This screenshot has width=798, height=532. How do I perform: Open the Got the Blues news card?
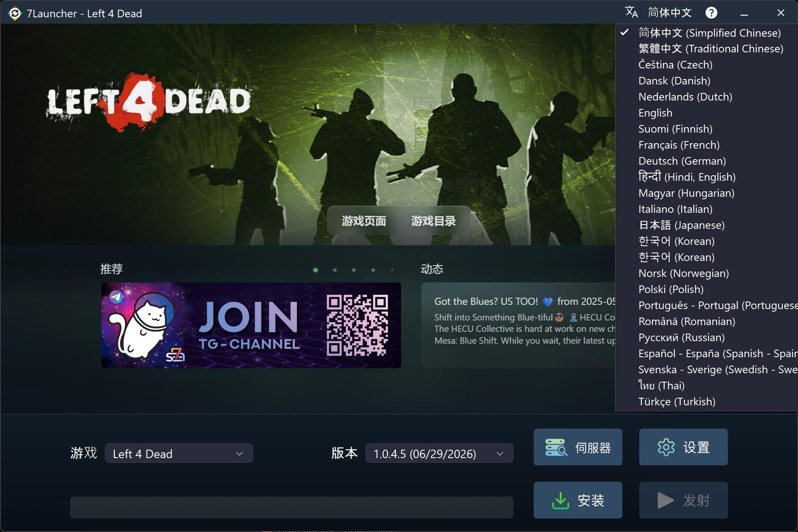[x=518, y=325]
